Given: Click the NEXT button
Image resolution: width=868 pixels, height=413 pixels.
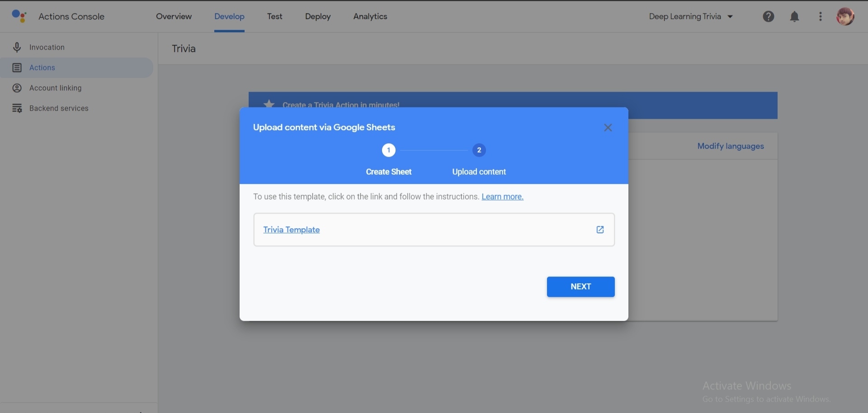Looking at the screenshot, I should pyautogui.click(x=580, y=287).
